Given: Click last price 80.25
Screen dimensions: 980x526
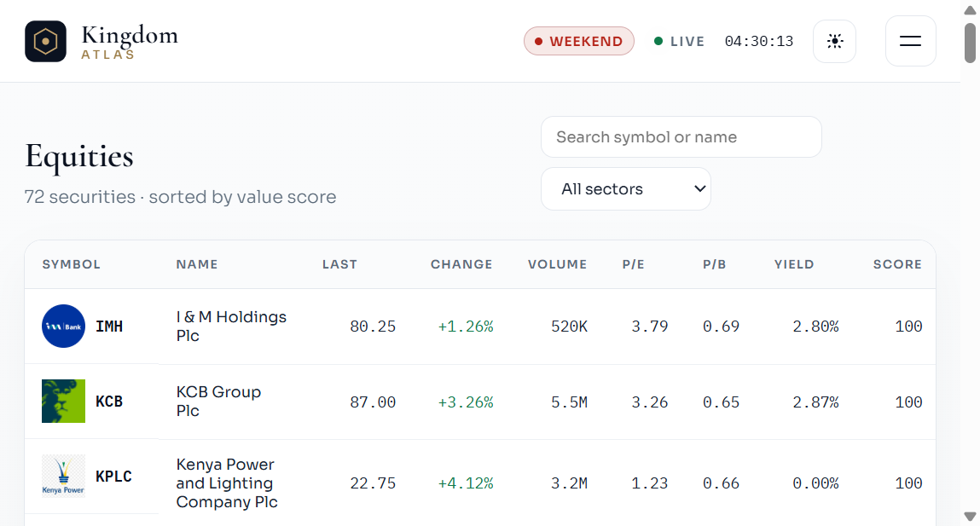Looking at the screenshot, I should pos(373,327).
